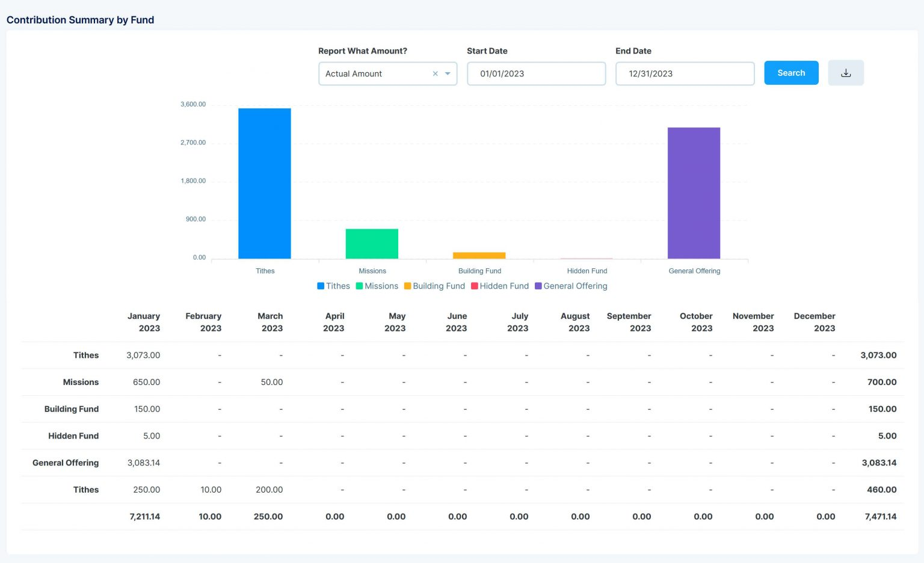Click the 7,211.14 January total
Viewport: 924px width, 563px height.
pos(145,517)
